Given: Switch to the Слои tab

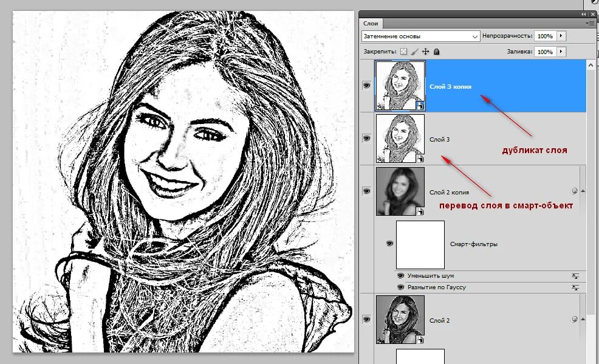Looking at the screenshot, I should (x=371, y=24).
